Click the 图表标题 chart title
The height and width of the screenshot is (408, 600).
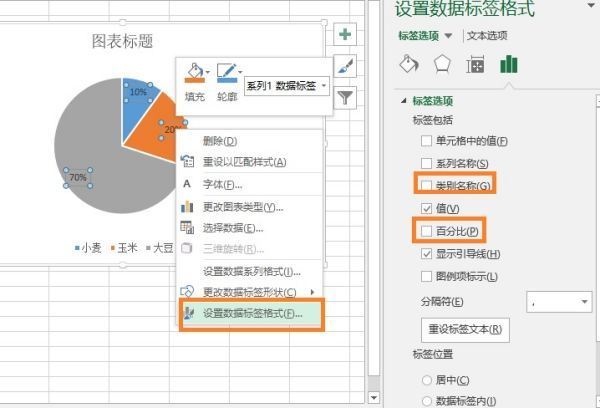pyautogui.click(x=122, y=41)
